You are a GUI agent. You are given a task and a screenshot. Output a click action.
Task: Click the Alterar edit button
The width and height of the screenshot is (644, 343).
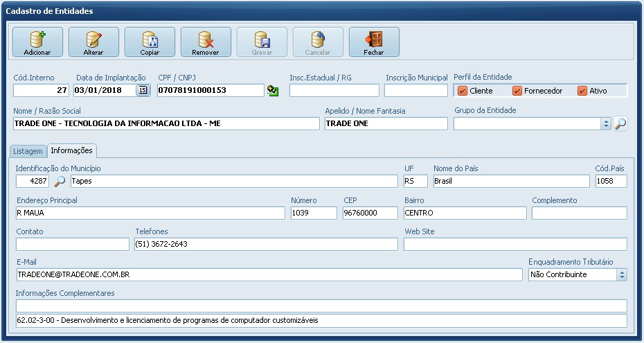click(93, 42)
